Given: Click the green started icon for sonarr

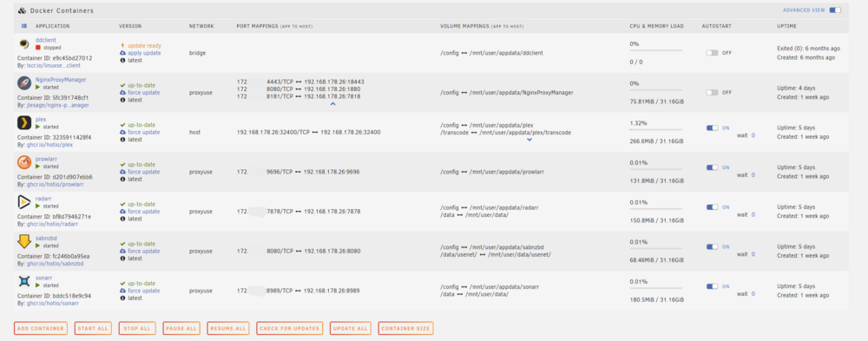Looking at the screenshot, I should point(38,285).
